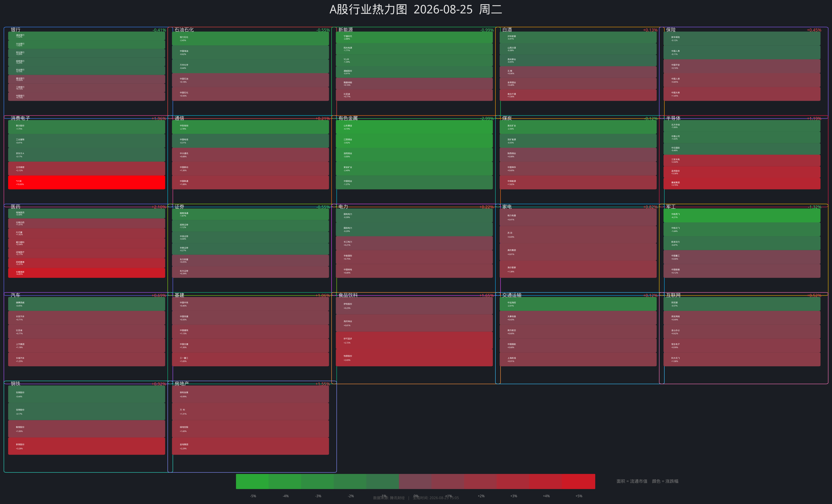832x504 pixels.
Task: Open the 宁德时代 stock tile
Action: tap(414, 37)
